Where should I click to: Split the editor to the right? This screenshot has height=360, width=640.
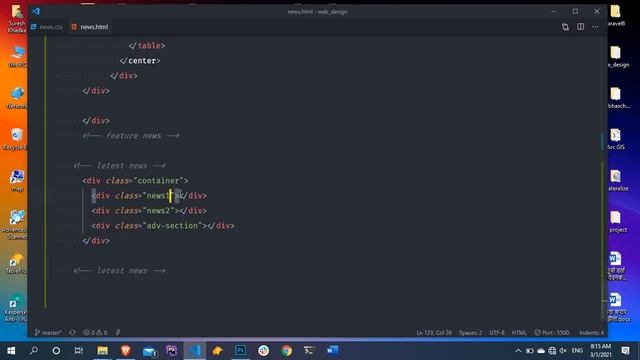[580, 27]
